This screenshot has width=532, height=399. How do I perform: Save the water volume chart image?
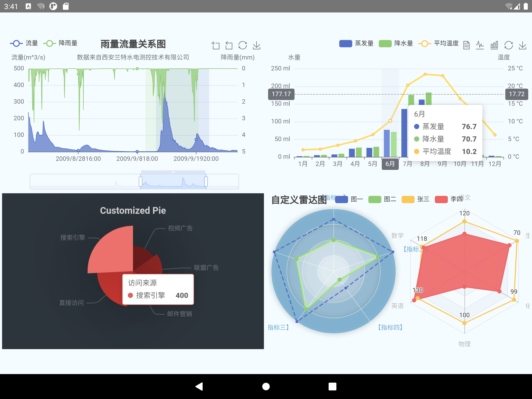coord(522,45)
